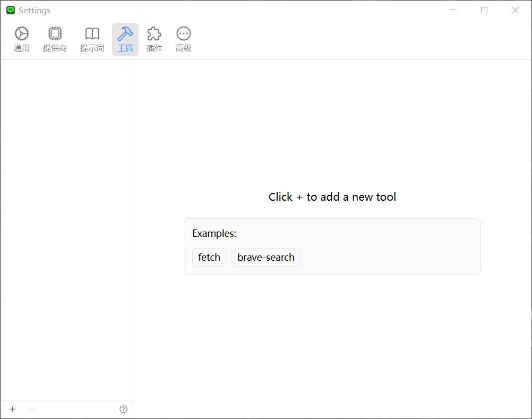Click the puzzle piece icon for 插件

(x=154, y=34)
